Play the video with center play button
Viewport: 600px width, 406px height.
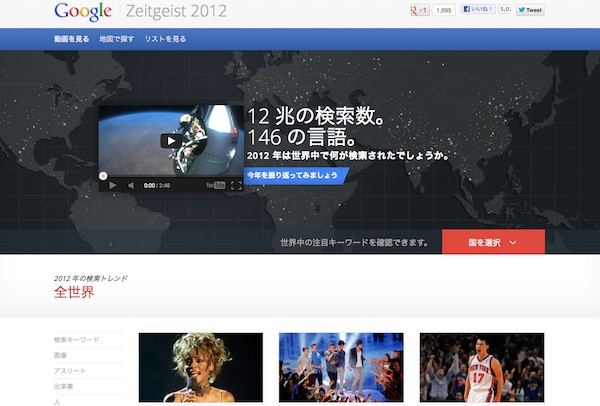[171, 141]
